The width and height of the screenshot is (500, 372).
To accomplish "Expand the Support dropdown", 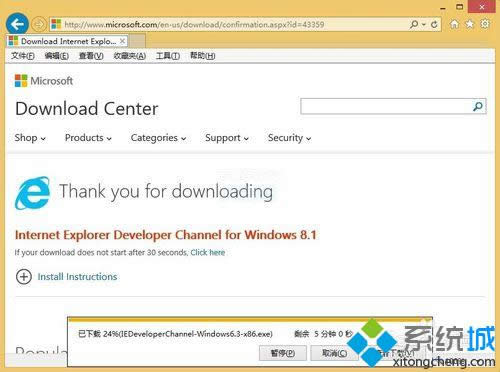I will [x=227, y=138].
